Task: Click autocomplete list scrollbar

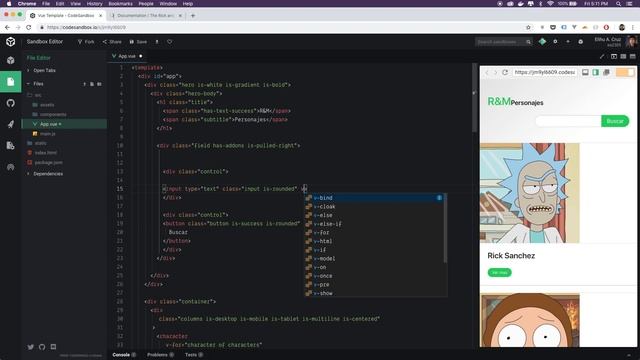Action: 445,228
